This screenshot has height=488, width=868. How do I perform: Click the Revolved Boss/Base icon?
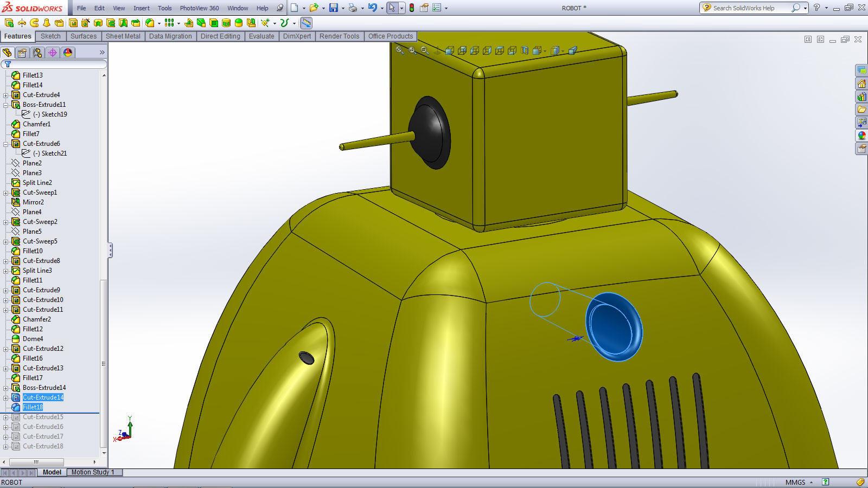coord(22,23)
